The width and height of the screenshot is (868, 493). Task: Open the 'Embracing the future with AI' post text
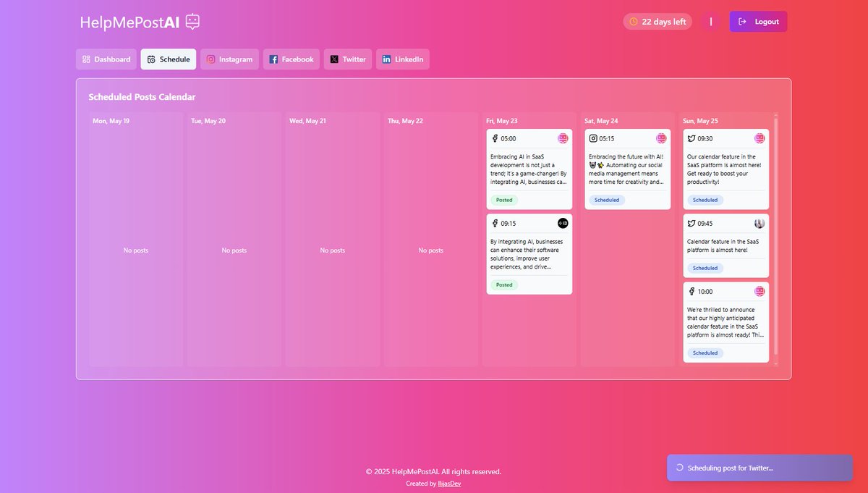click(x=626, y=169)
